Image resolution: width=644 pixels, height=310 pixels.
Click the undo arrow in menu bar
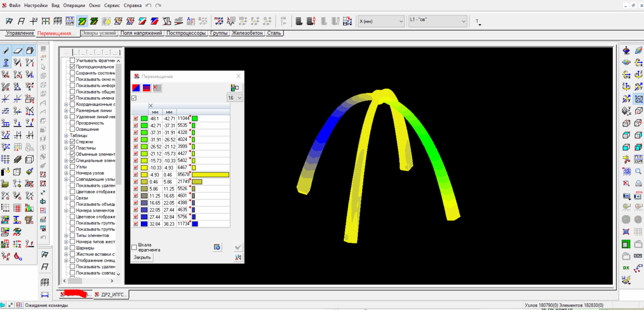tap(148, 5)
